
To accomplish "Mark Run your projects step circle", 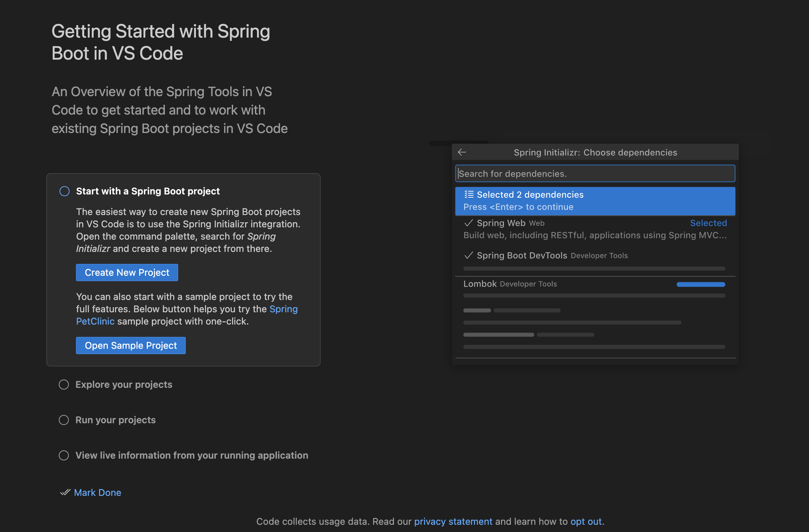I will coord(64,420).
